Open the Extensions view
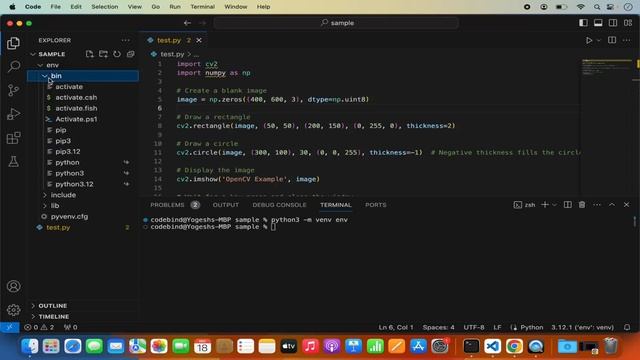 click(13, 138)
